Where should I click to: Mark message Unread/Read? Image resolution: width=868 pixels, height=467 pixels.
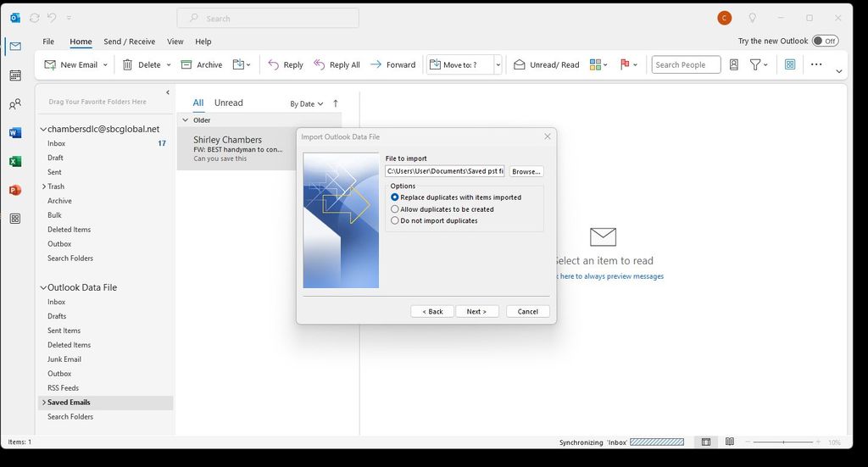[x=547, y=64]
